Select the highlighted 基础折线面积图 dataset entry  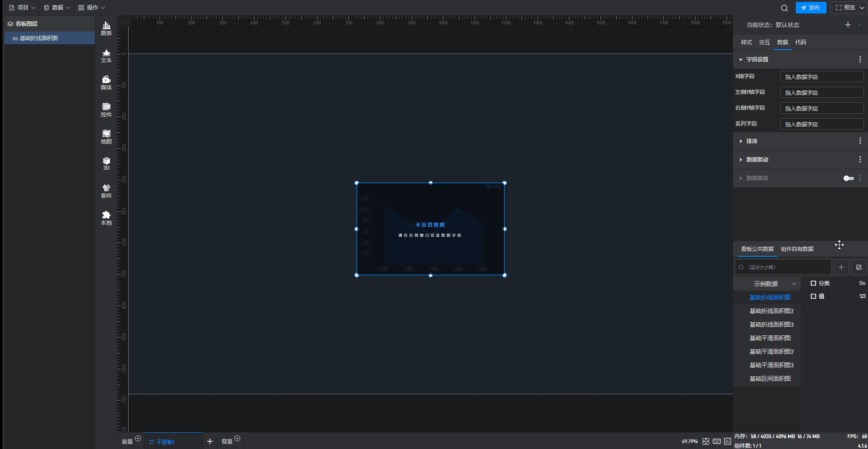point(770,297)
